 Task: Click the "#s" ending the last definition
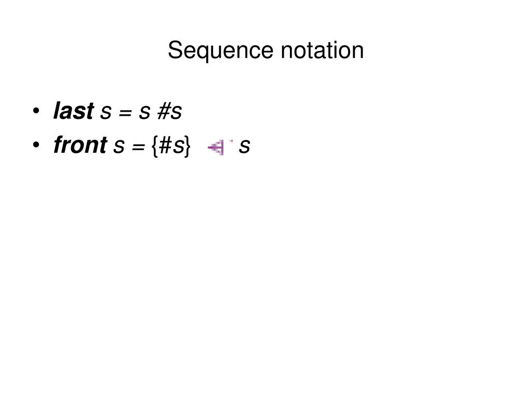pyautogui.click(x=169, y=111)
